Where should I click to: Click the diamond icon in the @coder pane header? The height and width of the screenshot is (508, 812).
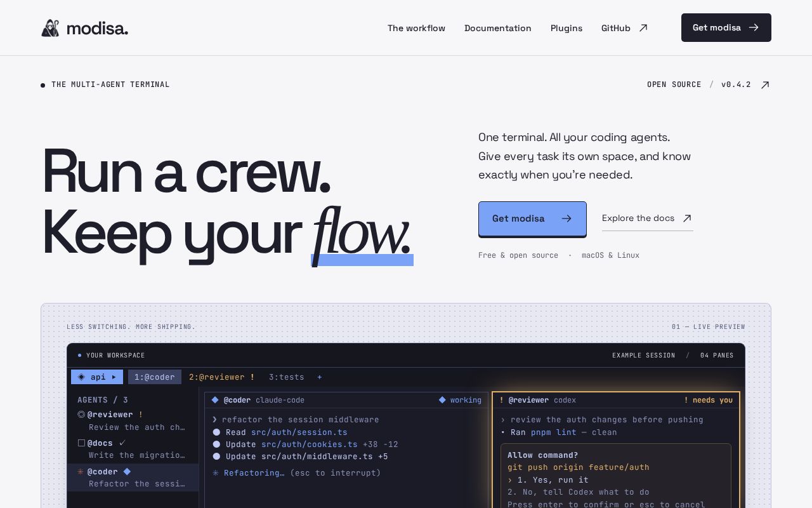tap(215, 400)
